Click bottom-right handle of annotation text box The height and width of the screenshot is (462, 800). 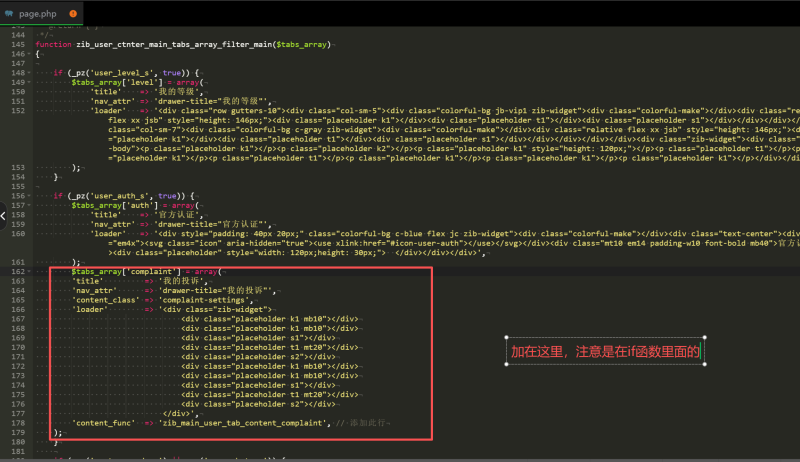707,365
